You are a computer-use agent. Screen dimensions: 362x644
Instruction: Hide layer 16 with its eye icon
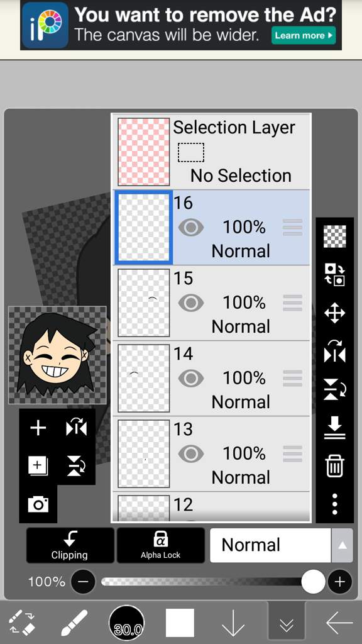click(191, 227)
